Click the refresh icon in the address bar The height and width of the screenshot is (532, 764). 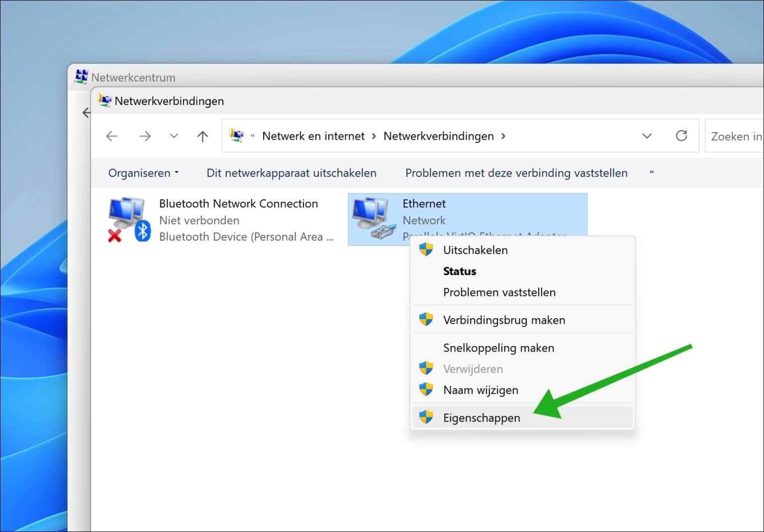point(681,136)
